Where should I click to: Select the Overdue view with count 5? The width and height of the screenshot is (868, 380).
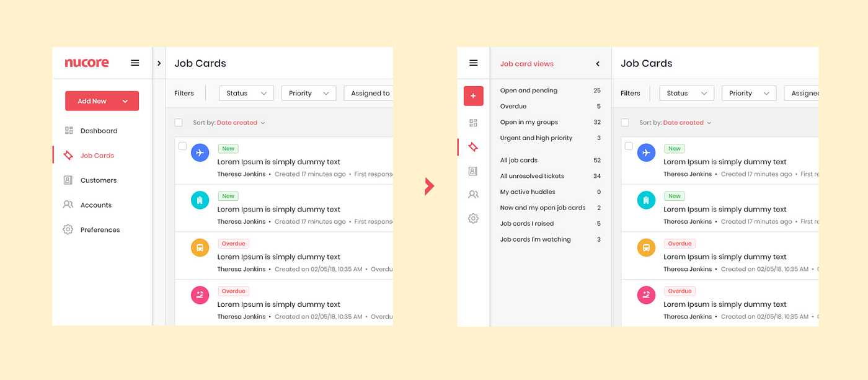pyautogui.click(x=551, y=107)
